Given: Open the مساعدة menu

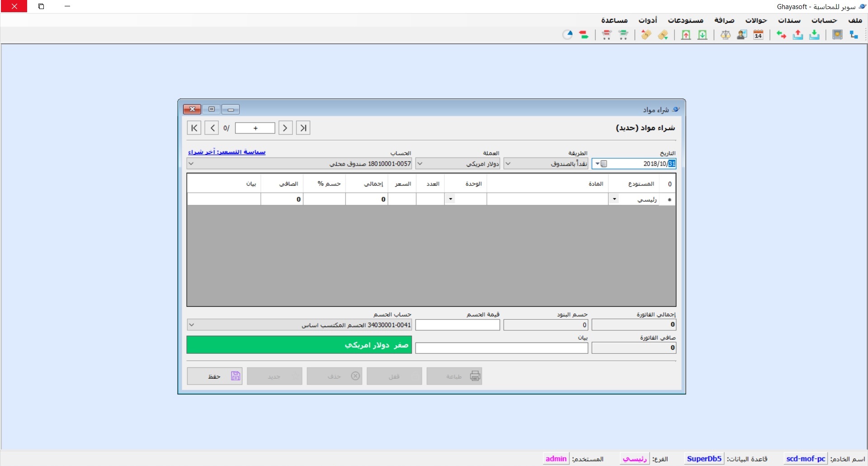Looking at the screenshot, I should pyautogui.click(x=614, y=20).
